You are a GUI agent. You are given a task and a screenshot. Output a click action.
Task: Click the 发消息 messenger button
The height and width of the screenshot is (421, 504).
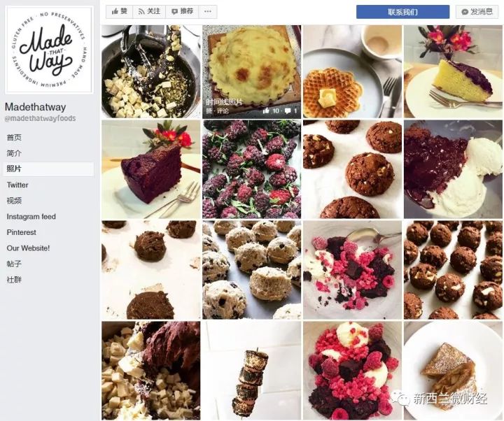(x=477, y=12)
